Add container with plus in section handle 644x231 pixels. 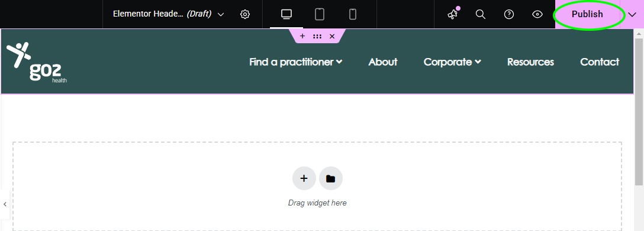click(x=302, y=36)
